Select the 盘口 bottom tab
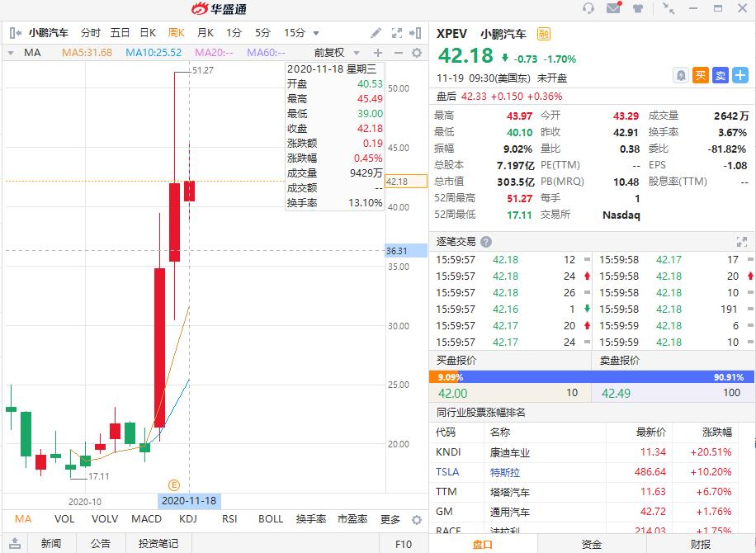The image size is (756, 553). tap(483, 544)
